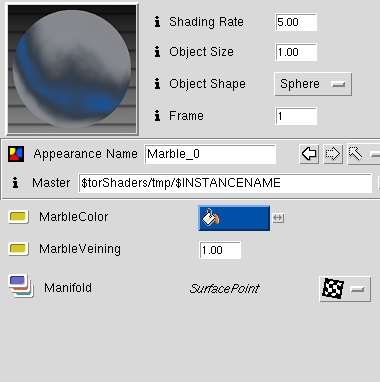Click the marble sphere preview thumbnail
380x382 pixels.
72,69
